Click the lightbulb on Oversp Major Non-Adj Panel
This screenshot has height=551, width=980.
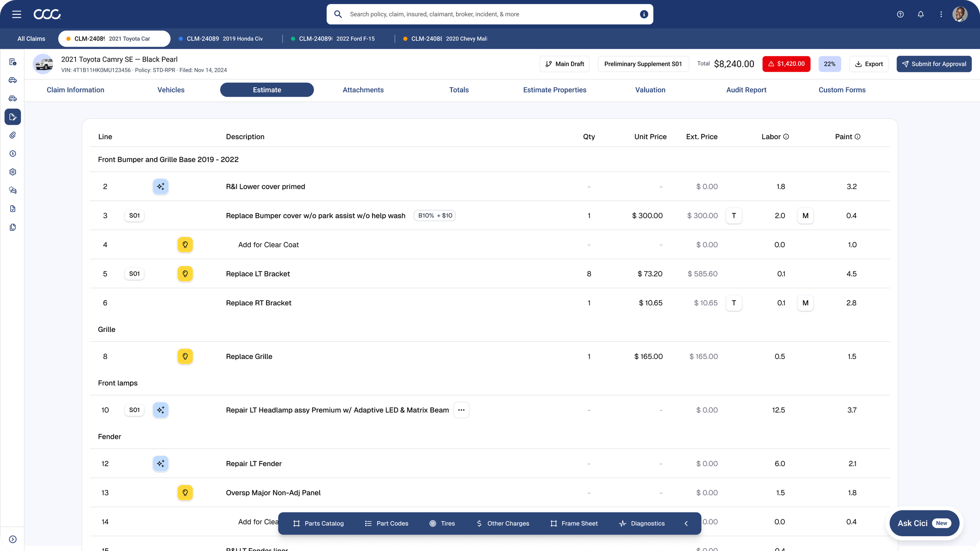pos(185,493)
